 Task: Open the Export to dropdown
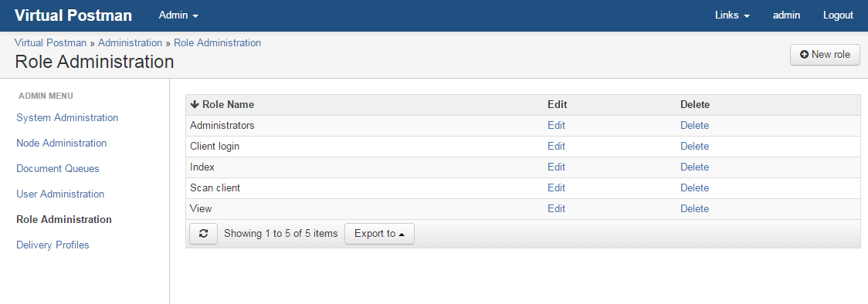(379, 234)
